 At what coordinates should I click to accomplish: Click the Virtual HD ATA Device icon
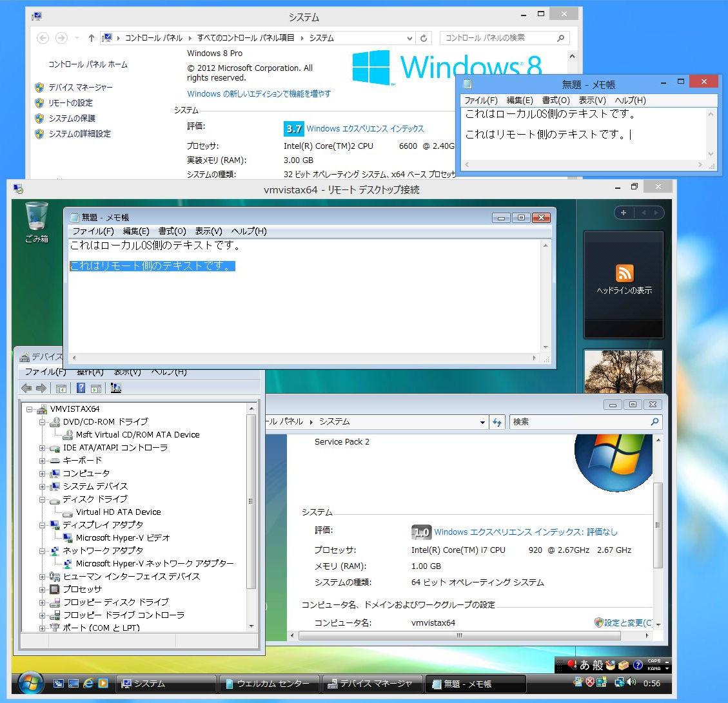tap(68, 513)
